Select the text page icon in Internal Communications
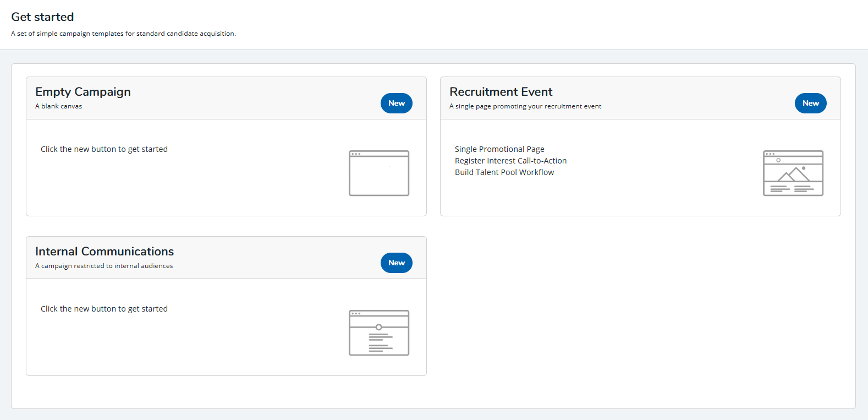 (379, 332)
